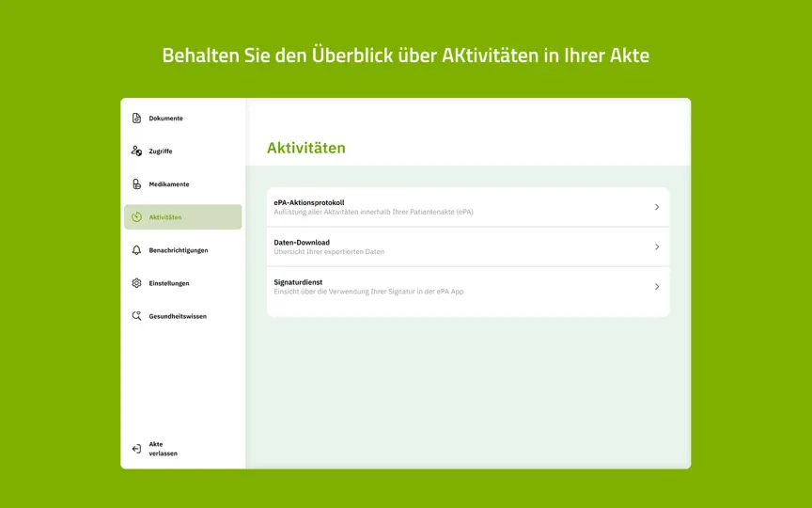
Task: Expand the Daten-Download chevron
Action: coord(657,246)
